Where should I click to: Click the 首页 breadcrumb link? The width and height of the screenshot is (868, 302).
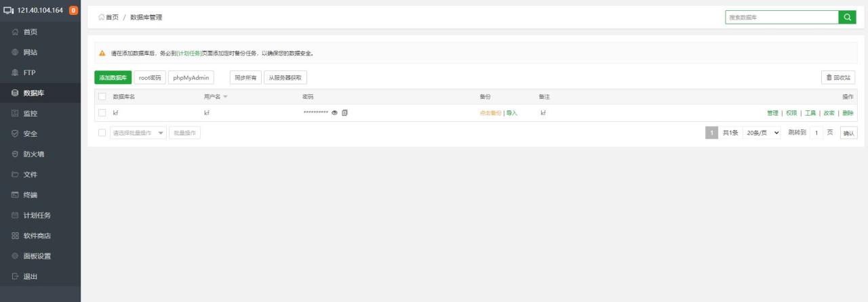point(108,17)
